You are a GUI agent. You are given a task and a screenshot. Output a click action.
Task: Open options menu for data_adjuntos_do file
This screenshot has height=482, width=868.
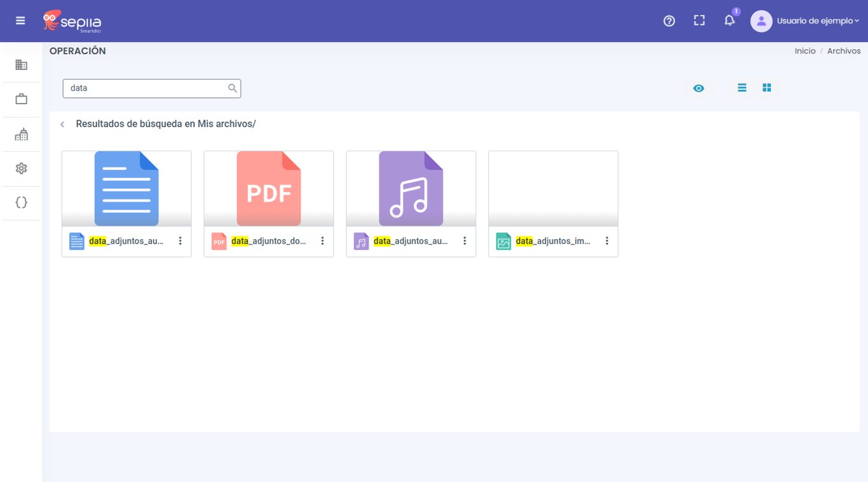pyautogui.click(x=323, y=241)
